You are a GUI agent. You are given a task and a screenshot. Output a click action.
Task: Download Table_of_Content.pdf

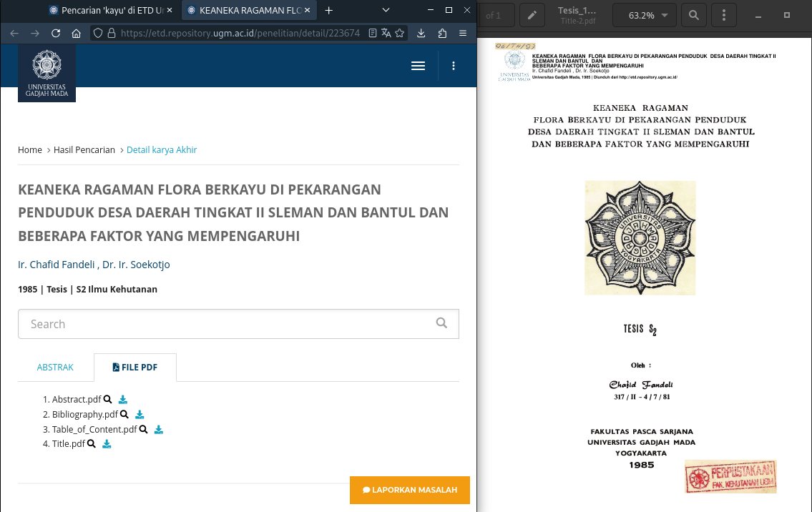coord(158,429)
